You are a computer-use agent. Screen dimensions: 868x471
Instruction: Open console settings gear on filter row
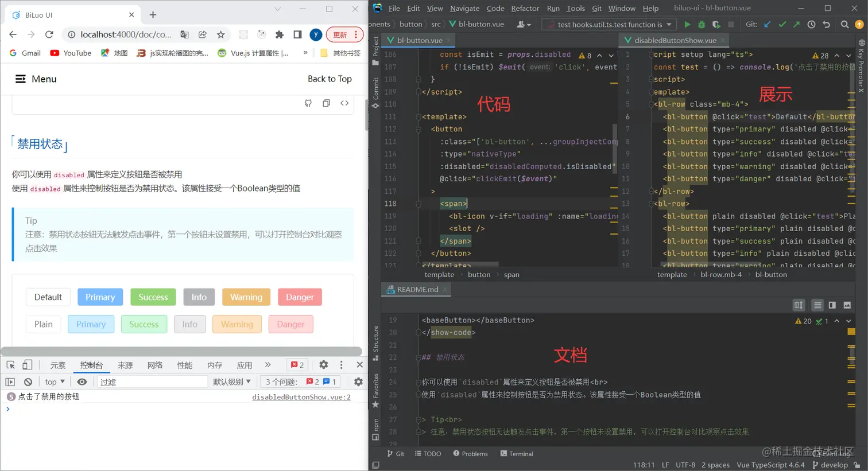click(358, 382)
